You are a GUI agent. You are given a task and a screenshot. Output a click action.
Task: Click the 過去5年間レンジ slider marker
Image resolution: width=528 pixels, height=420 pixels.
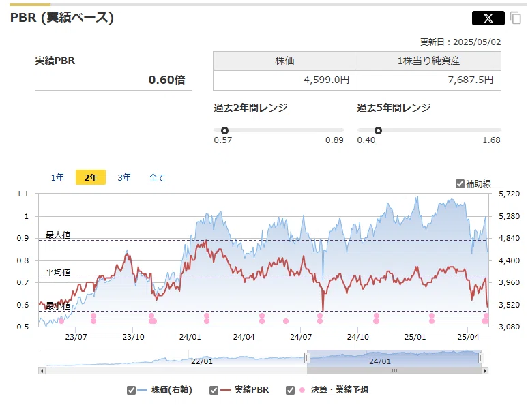[378, 130]
